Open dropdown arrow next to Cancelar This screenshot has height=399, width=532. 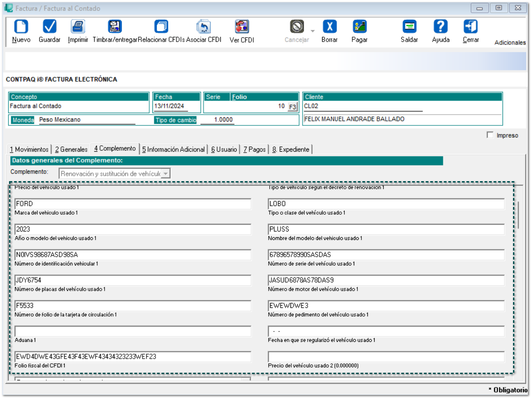pyautogui.click(x=313, y=31)
